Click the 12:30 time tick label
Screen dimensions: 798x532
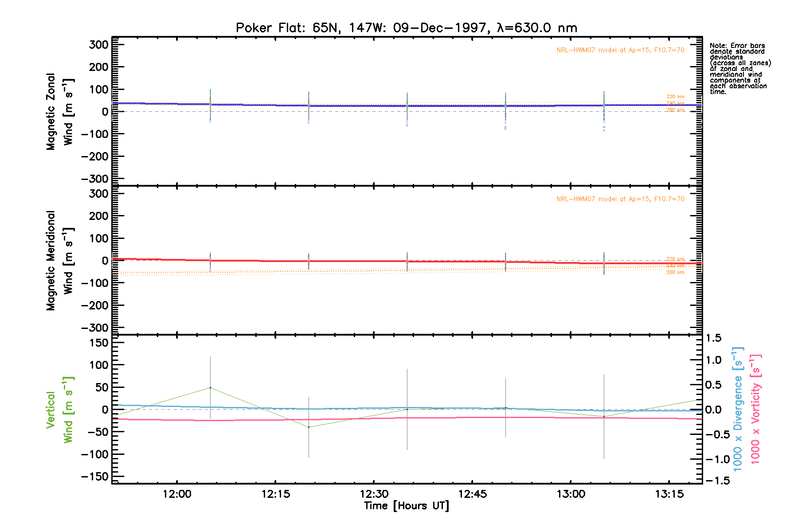[374, 494]
